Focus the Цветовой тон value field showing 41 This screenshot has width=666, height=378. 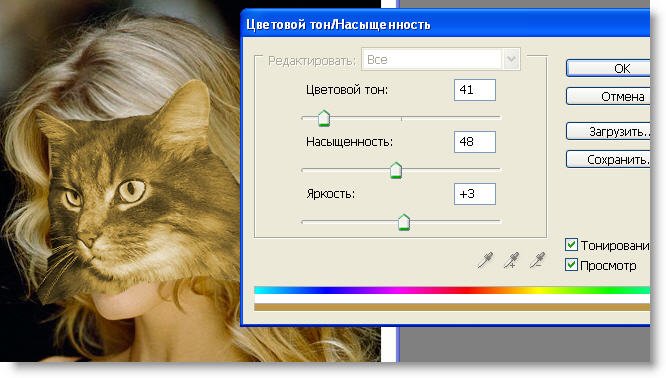point(474,90)
